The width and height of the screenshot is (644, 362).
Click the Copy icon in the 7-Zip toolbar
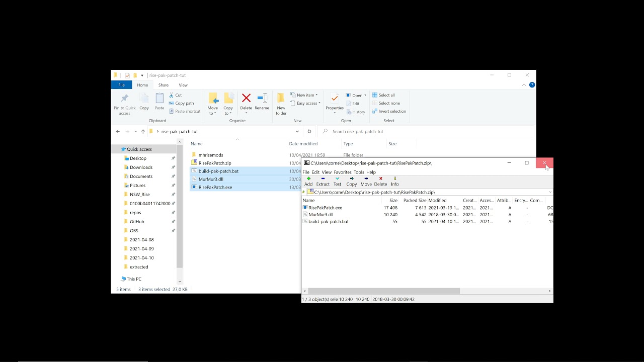[x=351, y=181]
